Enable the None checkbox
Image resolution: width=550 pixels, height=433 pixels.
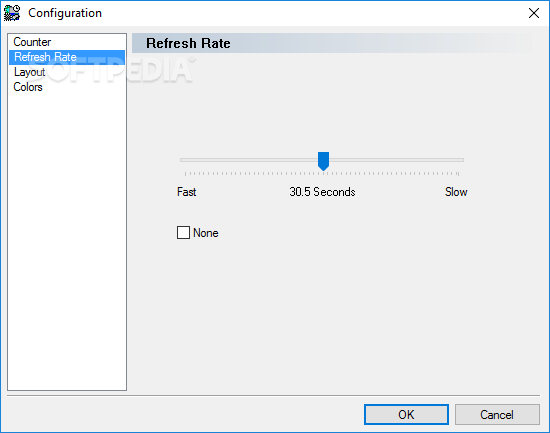coord(183,233)
